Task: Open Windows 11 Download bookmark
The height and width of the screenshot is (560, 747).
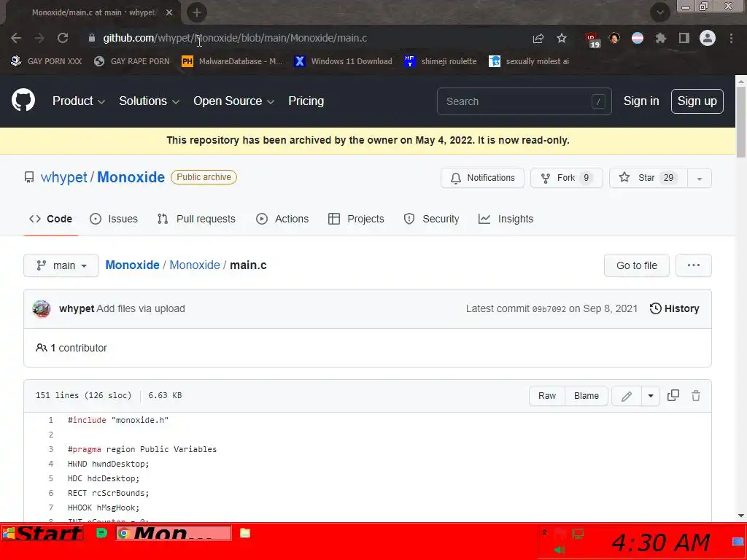Action: click(344, 61)
